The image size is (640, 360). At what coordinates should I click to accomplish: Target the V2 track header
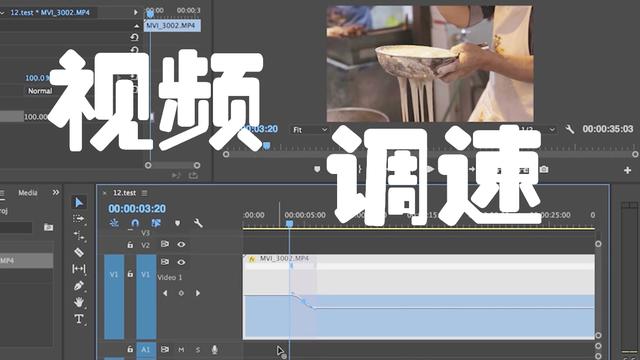146,245
